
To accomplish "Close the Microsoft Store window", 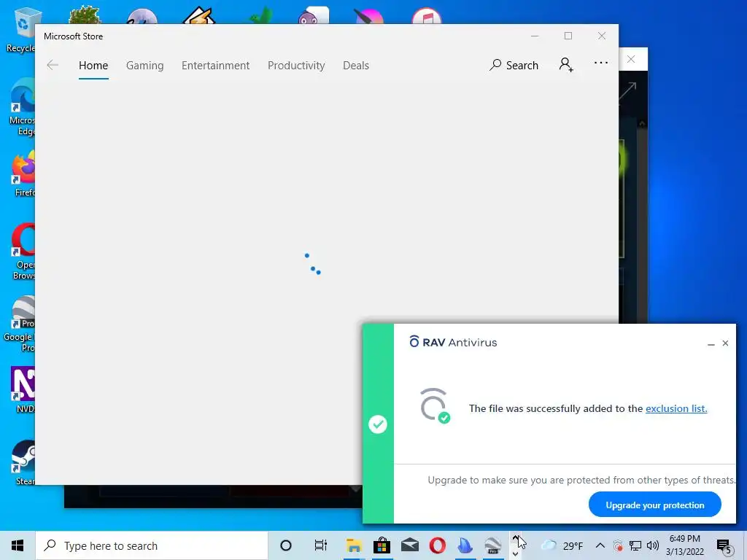I will [602, 36].
